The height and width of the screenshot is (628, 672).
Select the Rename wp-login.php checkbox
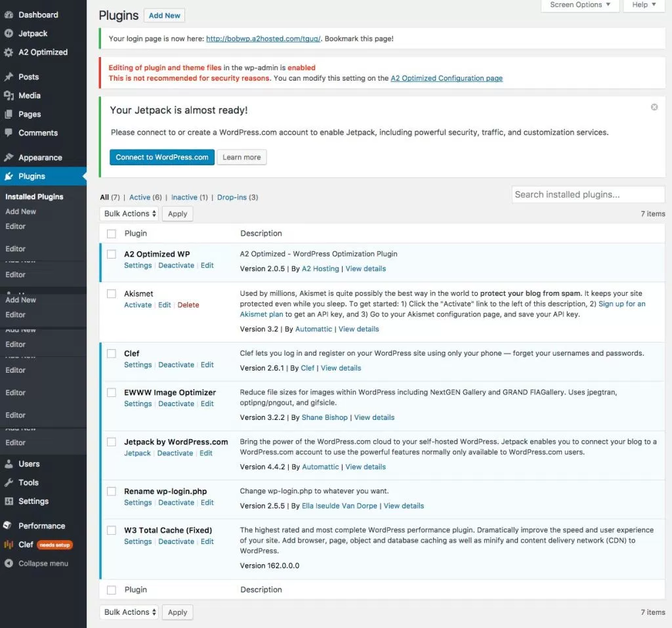click(x=112, y=492)
